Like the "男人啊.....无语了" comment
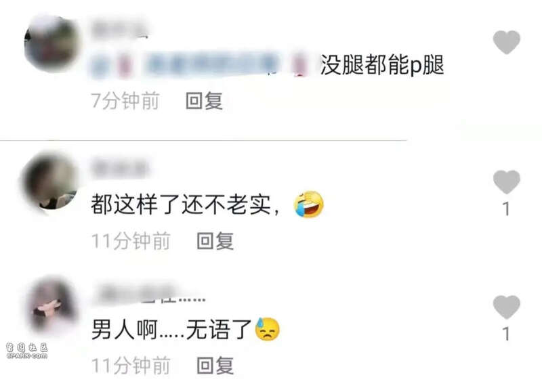This screenshot has width=542, height=392. pyautogui.click(x=506, y=307)
